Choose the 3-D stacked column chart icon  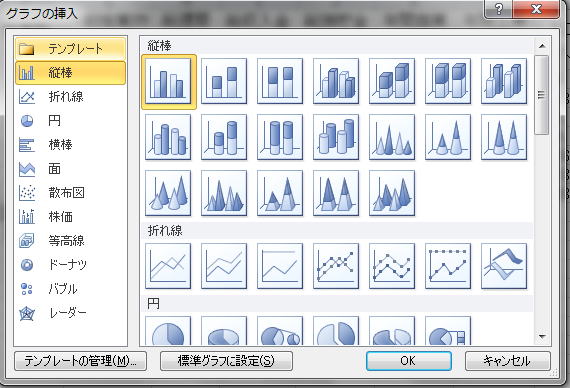[x=392, y=81]
